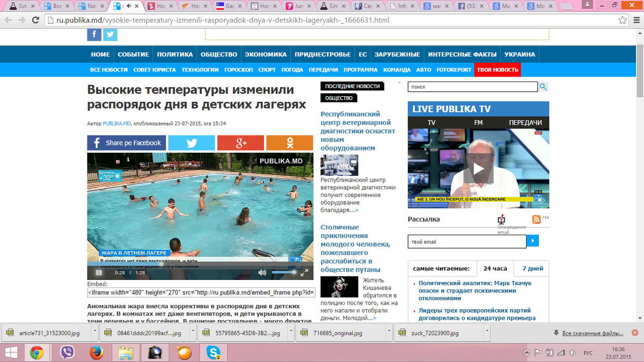Close the active browser tab

coord(137,7)
